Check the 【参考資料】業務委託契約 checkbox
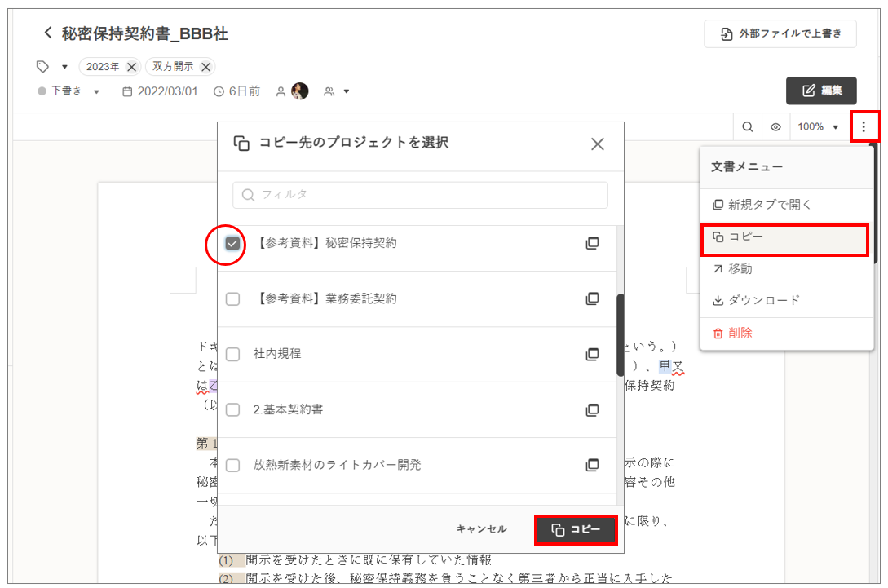 [233, 299]
